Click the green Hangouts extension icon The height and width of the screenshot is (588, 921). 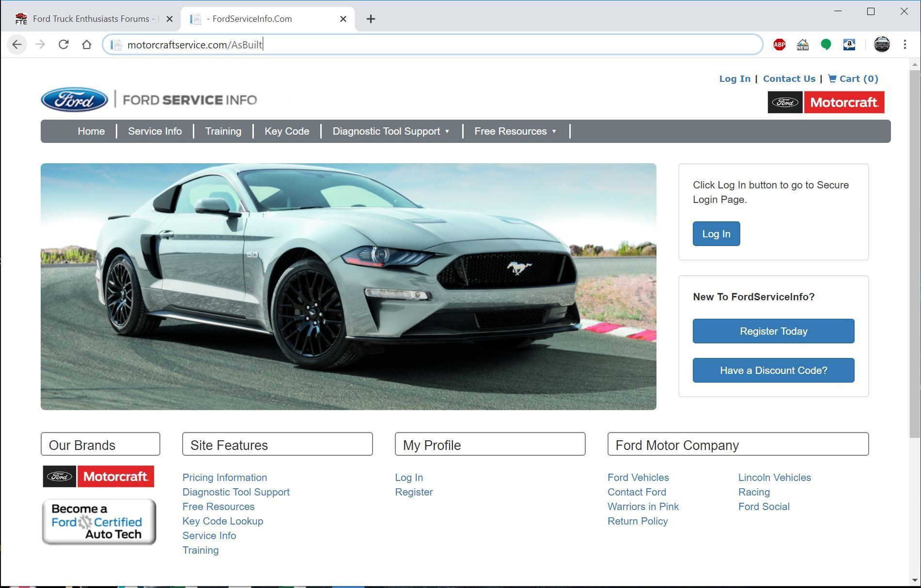pyautogui.click(x=826, y=44)
